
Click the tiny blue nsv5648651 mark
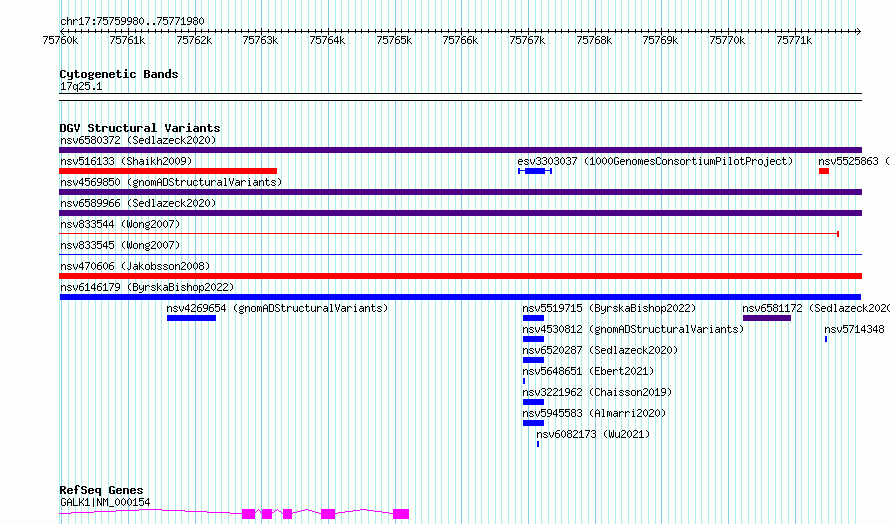point(524,381)
